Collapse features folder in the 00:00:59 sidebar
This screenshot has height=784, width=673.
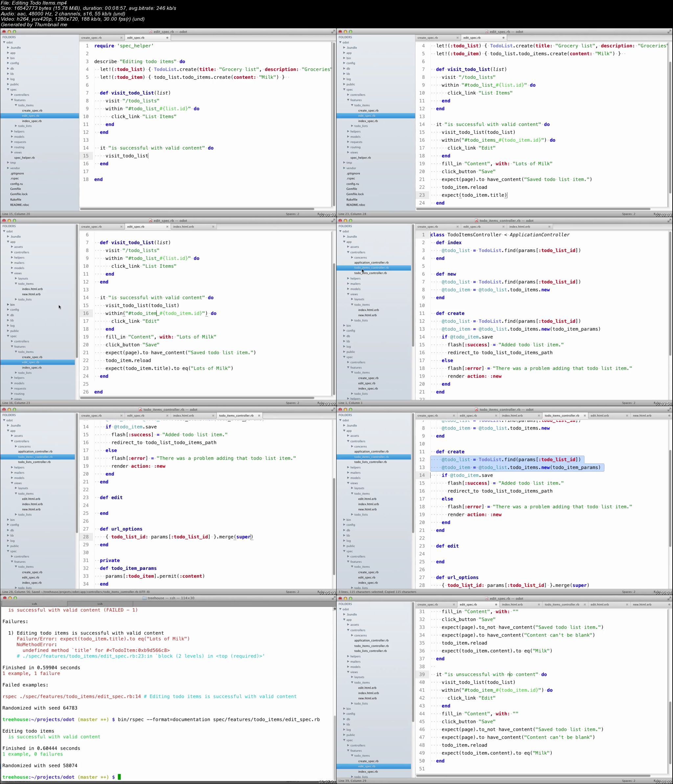click(x=12, y=100)
